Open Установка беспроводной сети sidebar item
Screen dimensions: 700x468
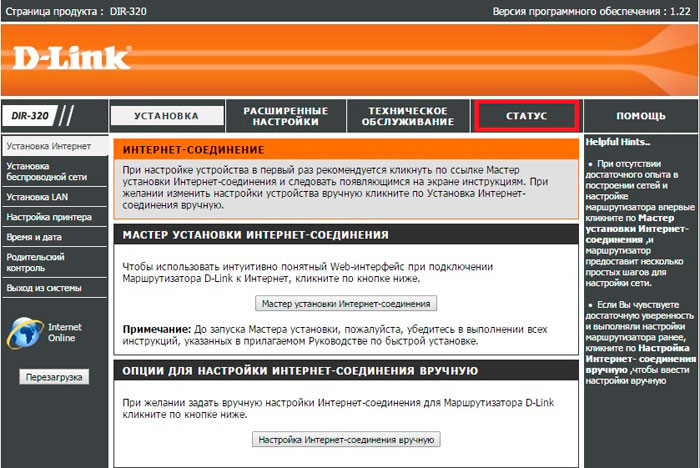tap(54, 171)
